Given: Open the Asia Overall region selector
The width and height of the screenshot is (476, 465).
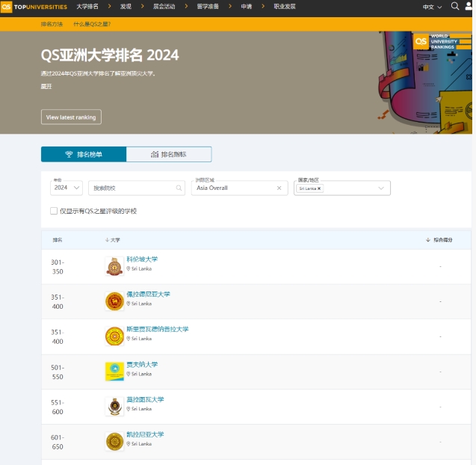Looking at the screenshot, I should coord(240,188).
